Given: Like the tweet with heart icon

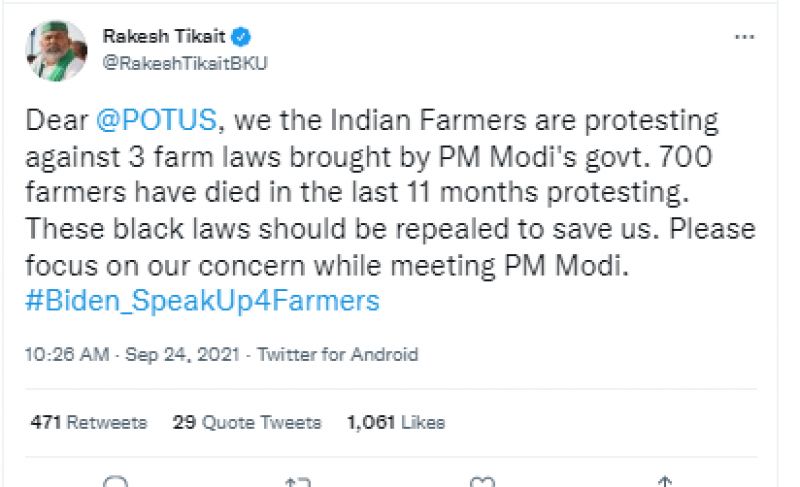Looking at the screenshot, I should tap(482, 482).
